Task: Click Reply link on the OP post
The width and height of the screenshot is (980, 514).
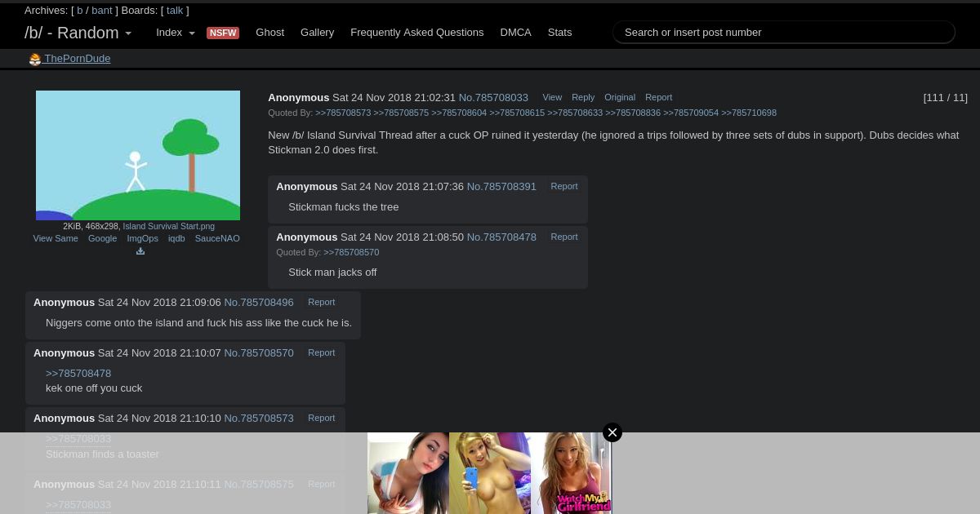Action: [x=583, y=98]
